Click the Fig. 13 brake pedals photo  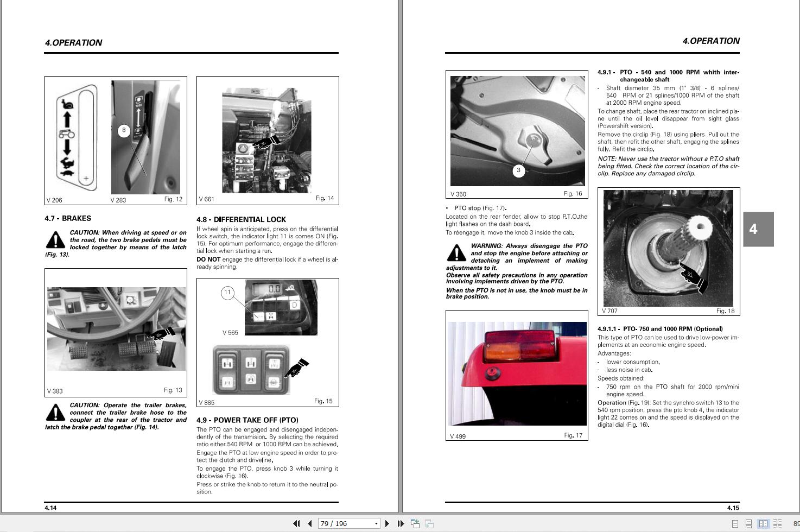pos(116,329)
